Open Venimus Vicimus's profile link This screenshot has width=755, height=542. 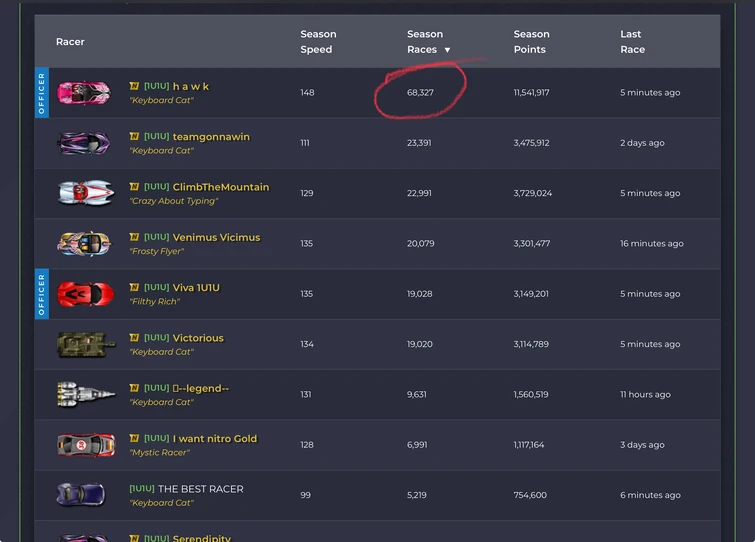[216, 237]
